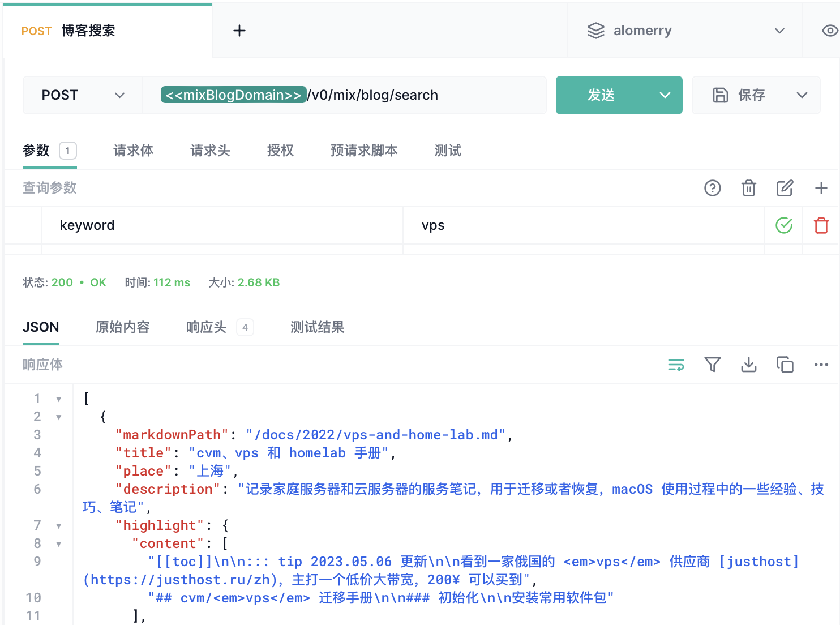Toggle the environment preview eye icon
Screen dimensions: 840x625
coord(830,31)
